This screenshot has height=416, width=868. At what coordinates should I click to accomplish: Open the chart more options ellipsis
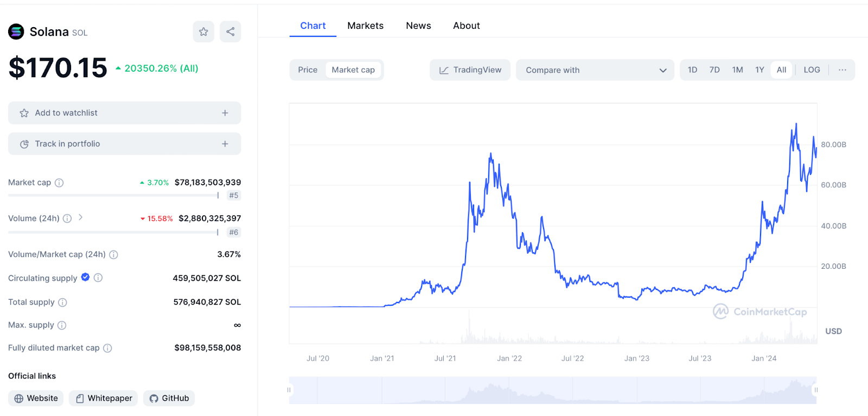pos(842,70)
